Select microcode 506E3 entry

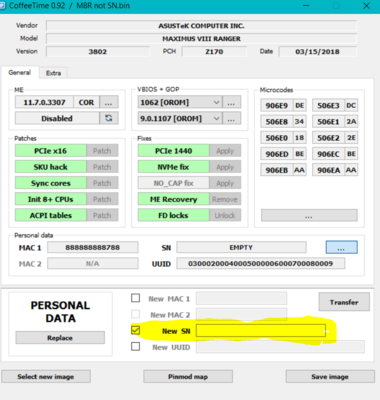328,106
